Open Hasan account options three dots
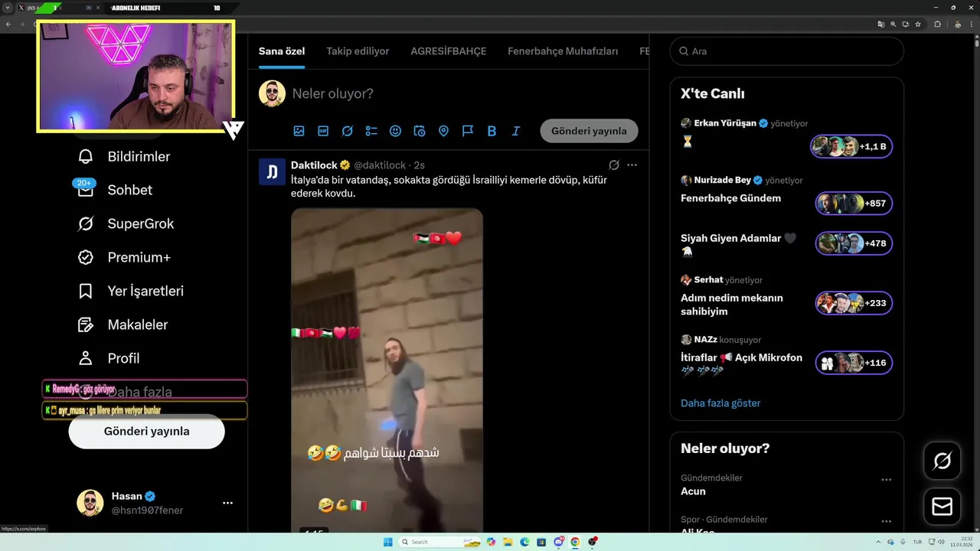980x551 pixels. tap(227, 504)
